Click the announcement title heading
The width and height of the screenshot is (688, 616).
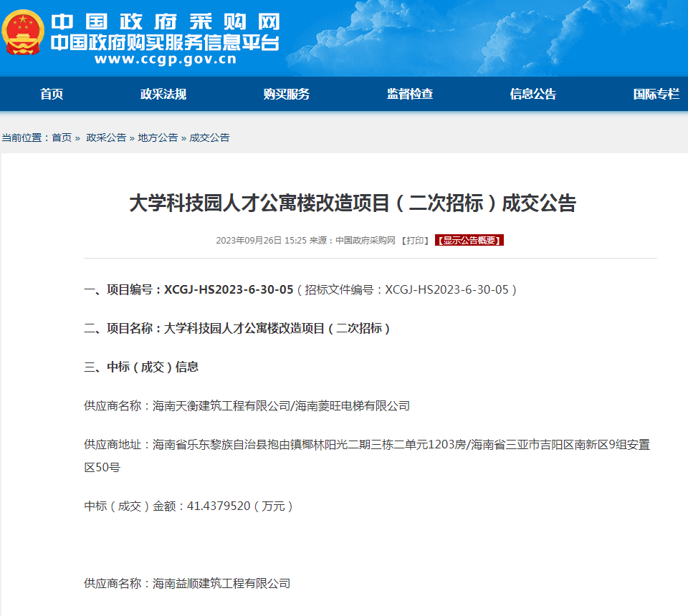click(x=353, y=203)
